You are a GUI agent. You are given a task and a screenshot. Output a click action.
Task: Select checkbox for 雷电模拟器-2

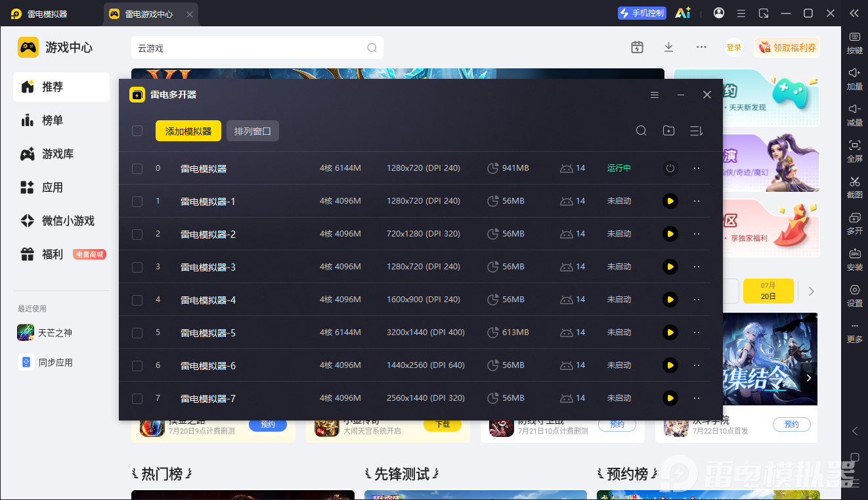tap(137, 235)
